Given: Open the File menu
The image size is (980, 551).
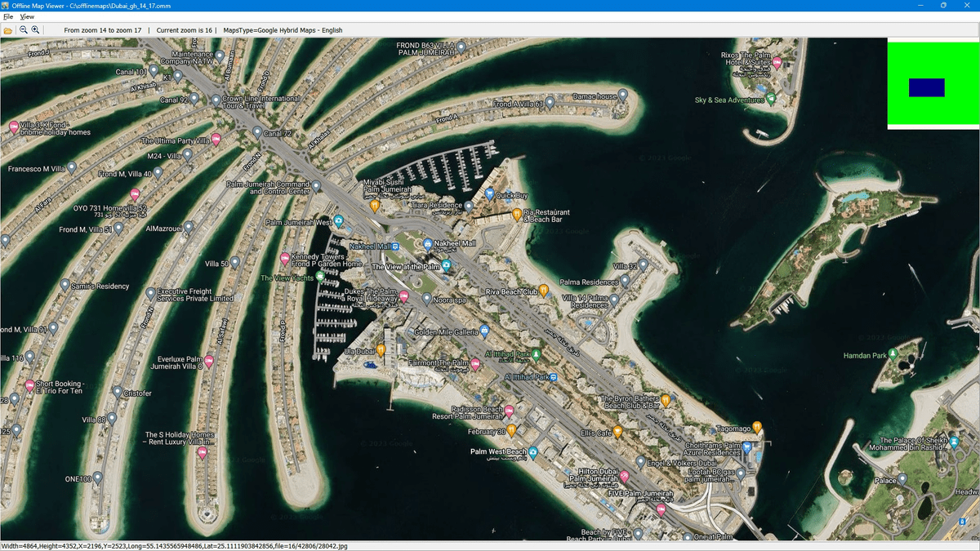Looking at the screenshot, I should coord(8,16).
